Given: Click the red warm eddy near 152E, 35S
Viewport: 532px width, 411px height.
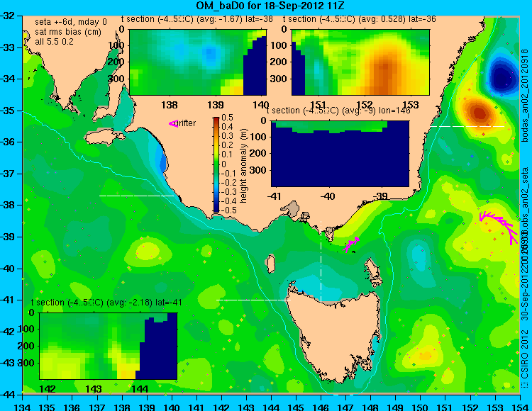Looking at the screenshot, I should click(x=479, y=113).
